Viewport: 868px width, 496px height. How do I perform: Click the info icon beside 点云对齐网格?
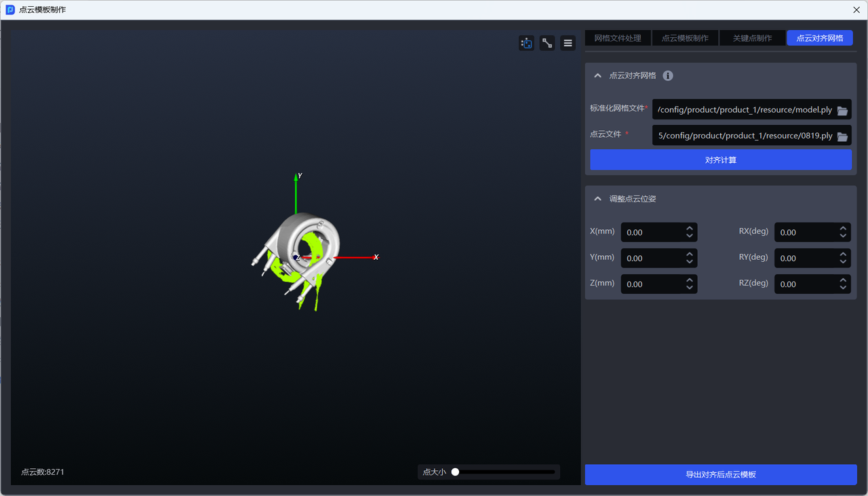click(668, 76)
